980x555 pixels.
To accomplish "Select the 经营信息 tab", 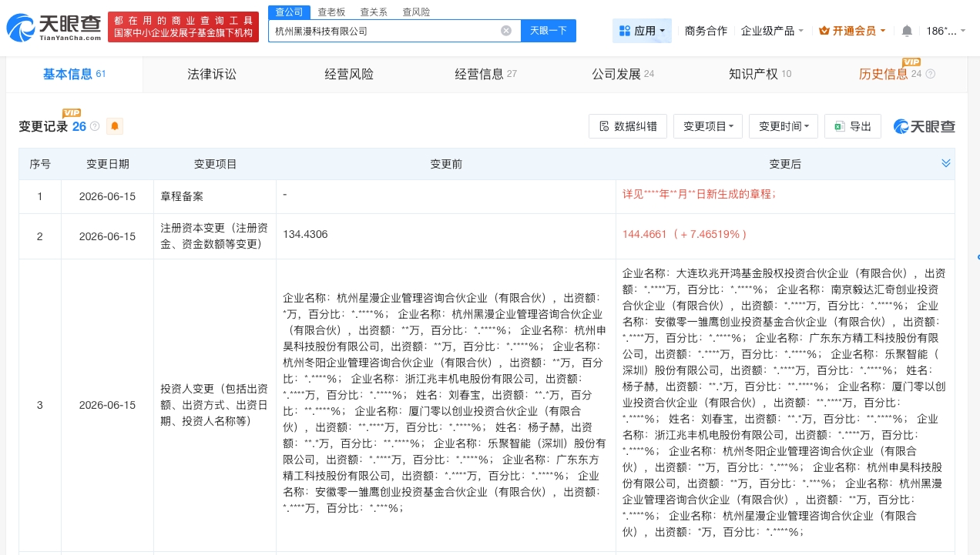I will 486,74.
